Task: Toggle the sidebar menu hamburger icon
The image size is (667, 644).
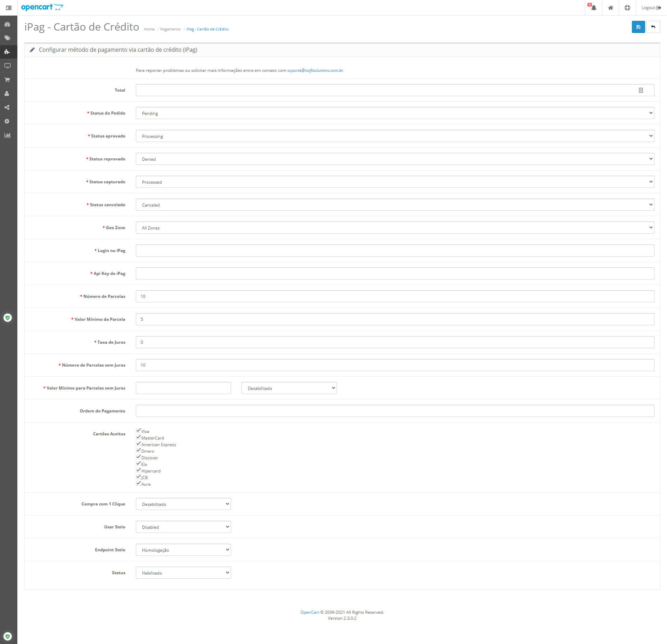Action: (9, 8)
